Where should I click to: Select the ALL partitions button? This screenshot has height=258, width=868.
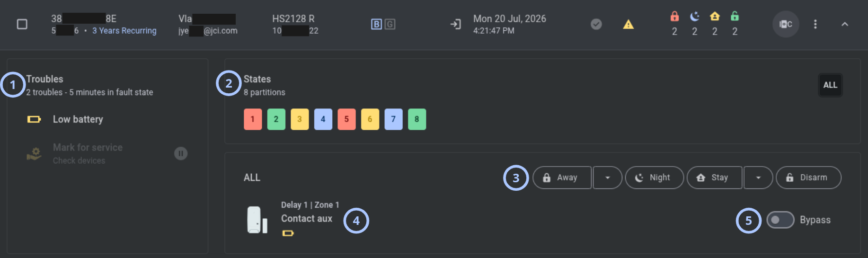[x=830, y=85]
